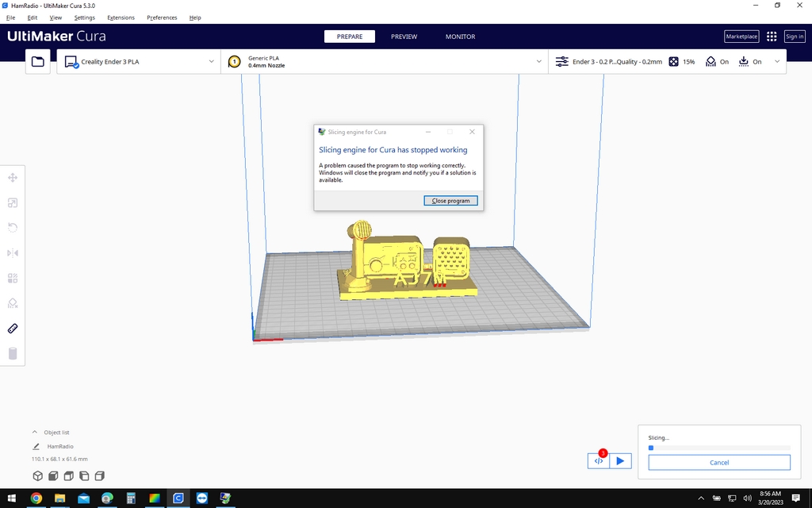Image resolution: width=812 pixels, height=508 pixels.
Task: Open the file folder icon
Action: [38, 62]
